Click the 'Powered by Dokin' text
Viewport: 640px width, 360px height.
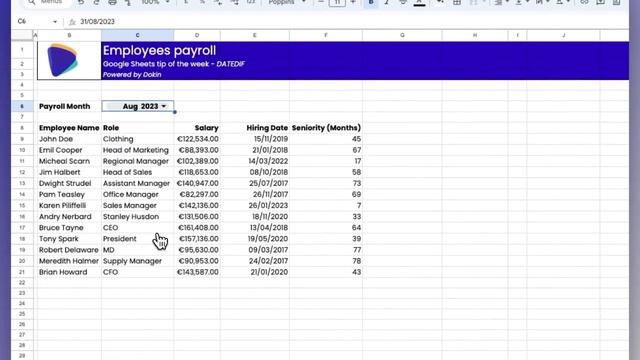[132, 75]
